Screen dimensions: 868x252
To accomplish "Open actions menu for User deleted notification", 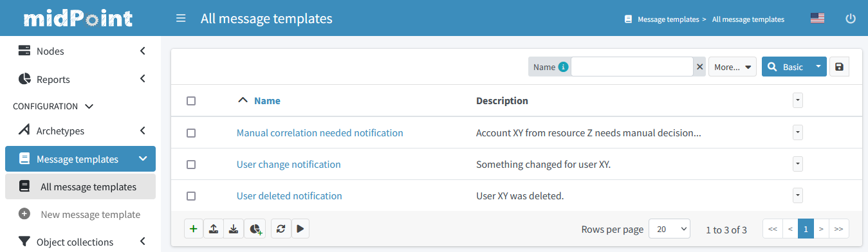I will (798, 195).
